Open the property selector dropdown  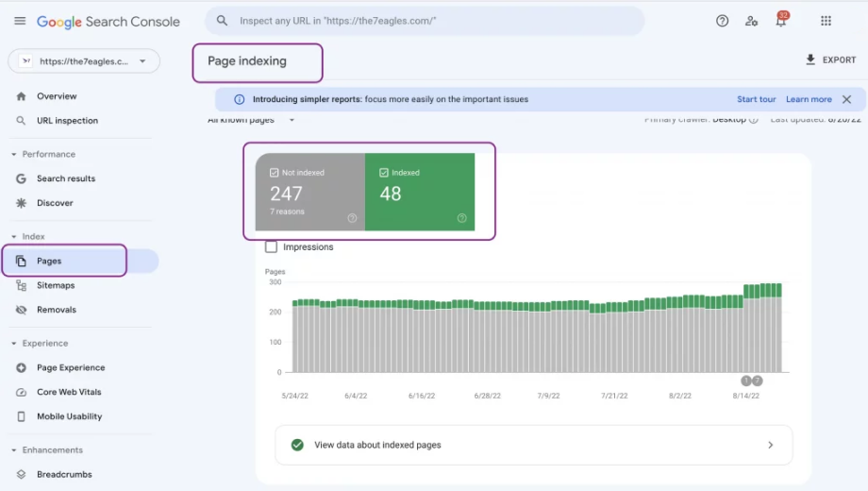click(x=84, y=61)
